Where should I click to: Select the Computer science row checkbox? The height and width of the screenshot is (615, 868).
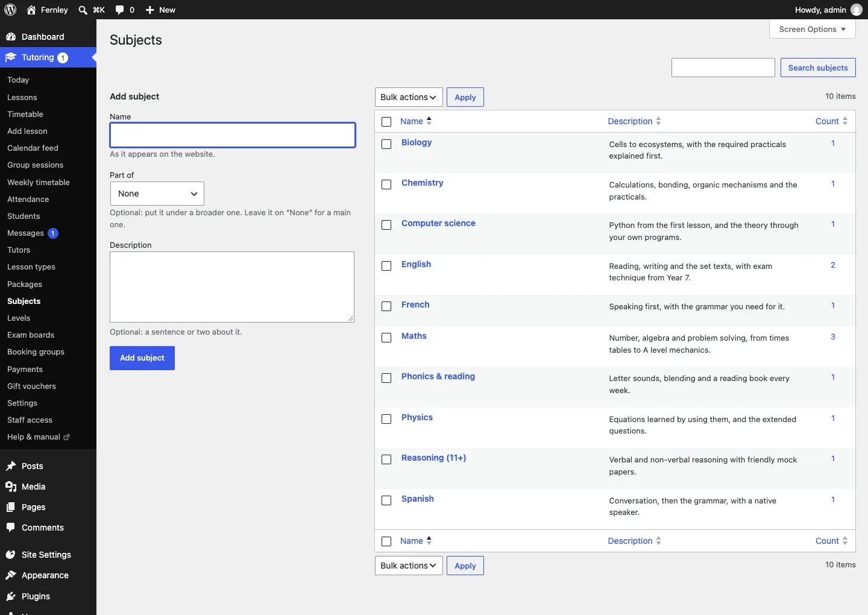(x=386, y=225)
